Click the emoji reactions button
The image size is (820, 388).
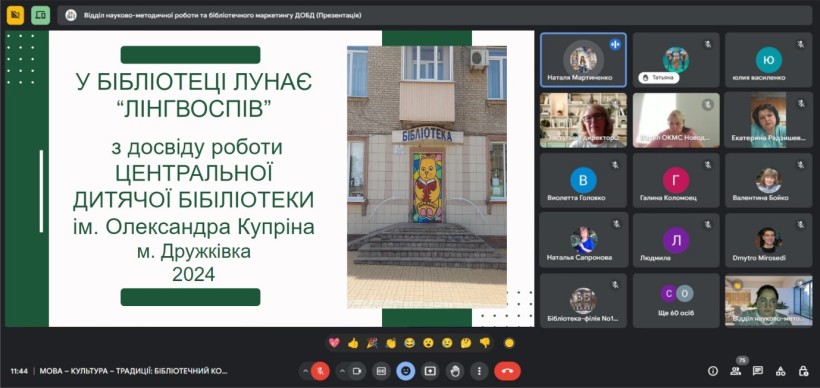tap(405, 371)
